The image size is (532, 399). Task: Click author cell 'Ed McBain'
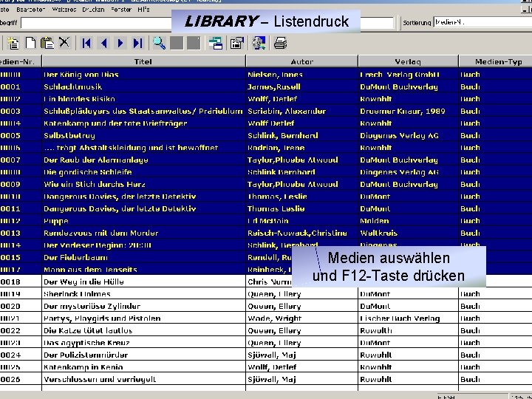tap(267, 221)
